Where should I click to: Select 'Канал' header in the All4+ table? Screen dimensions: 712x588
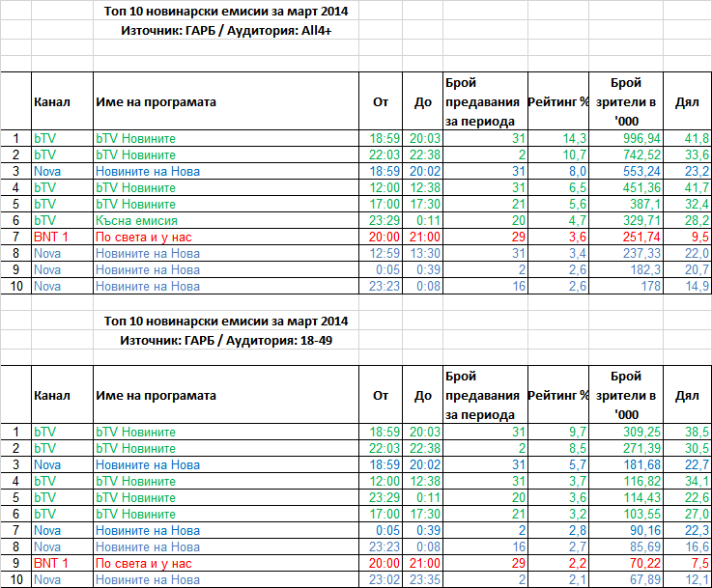(52, 102)
